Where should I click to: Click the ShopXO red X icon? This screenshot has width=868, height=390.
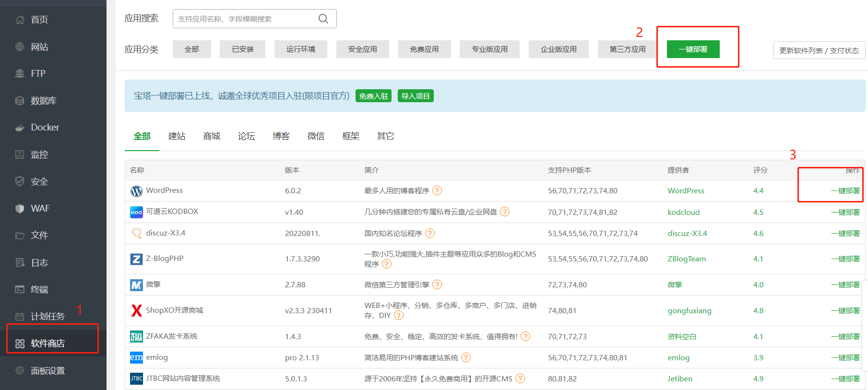pos(136,310)
